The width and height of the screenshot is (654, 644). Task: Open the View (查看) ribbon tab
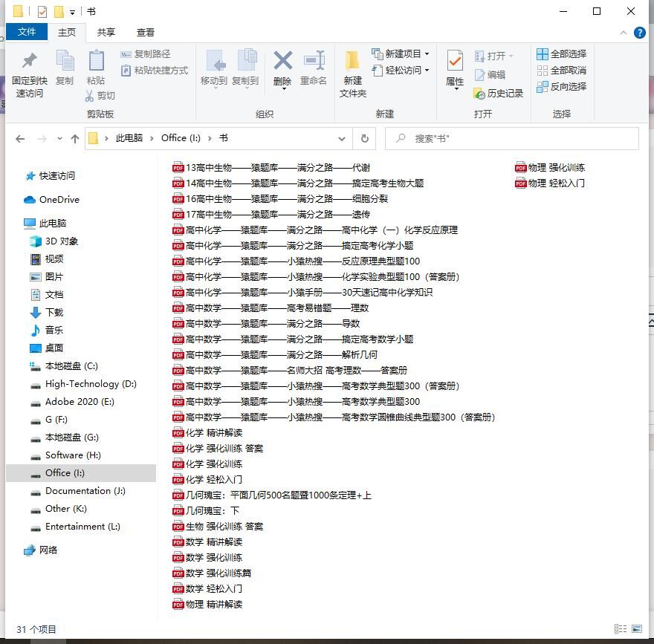[x=146, y=32]
